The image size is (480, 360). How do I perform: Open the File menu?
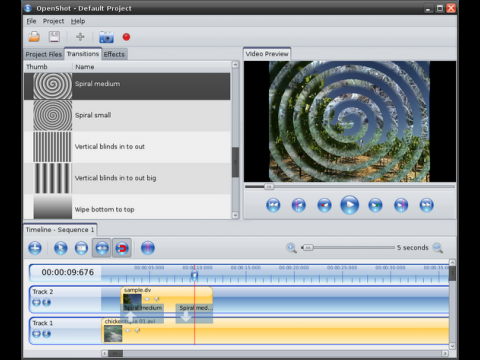pos(31,21)
